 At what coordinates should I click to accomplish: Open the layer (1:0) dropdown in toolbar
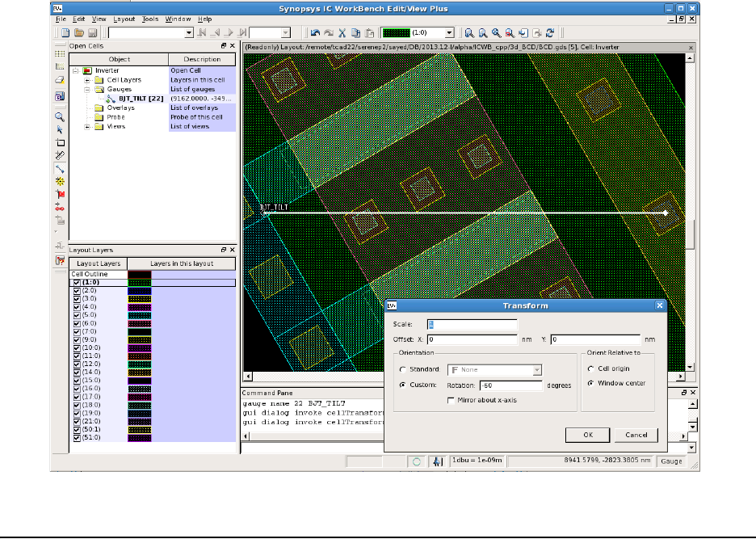[x=449, y=33]
